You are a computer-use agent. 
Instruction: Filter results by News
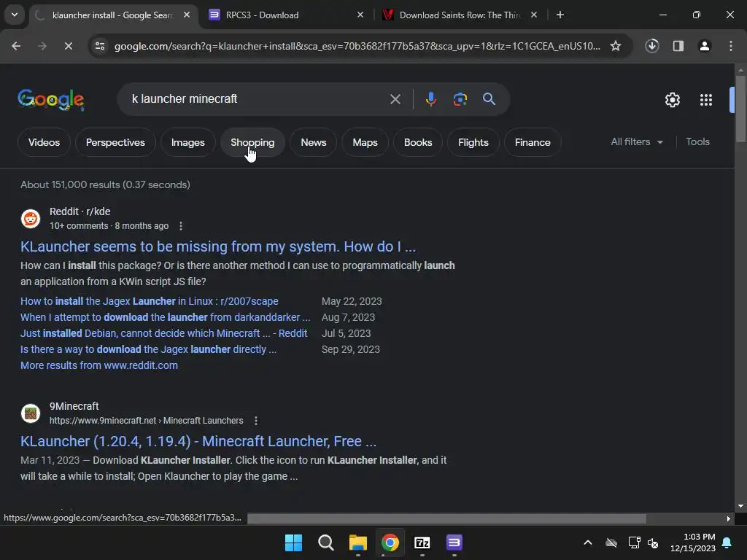[314, 142]
